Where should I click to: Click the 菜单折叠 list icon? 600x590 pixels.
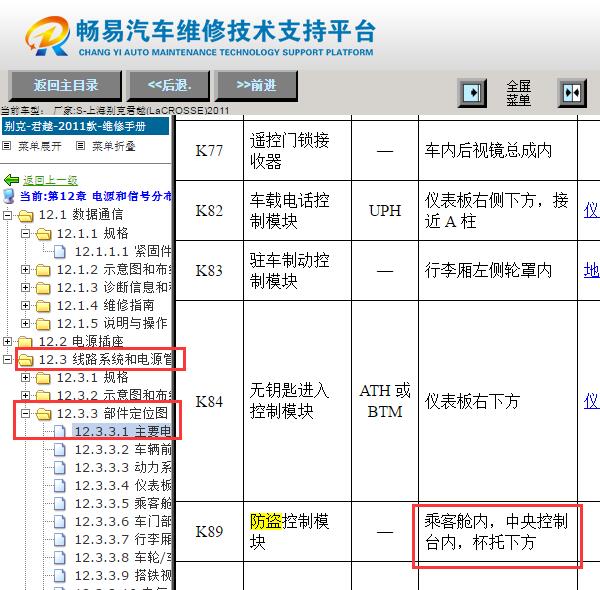point(80,146)
